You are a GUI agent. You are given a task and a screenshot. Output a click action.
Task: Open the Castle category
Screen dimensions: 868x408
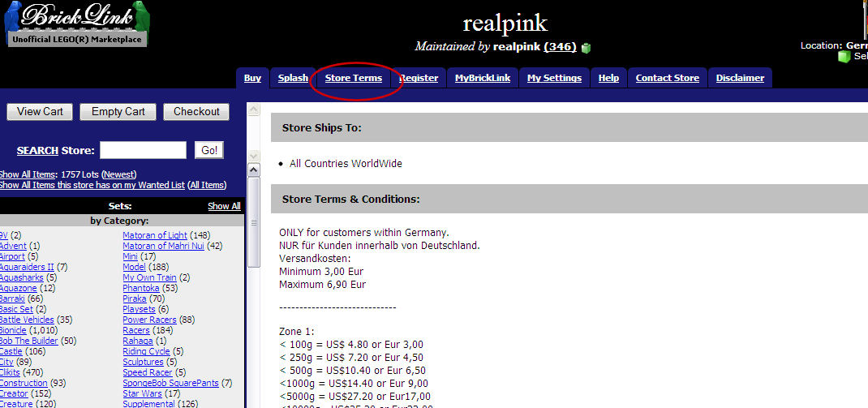[x=11, y=351]
